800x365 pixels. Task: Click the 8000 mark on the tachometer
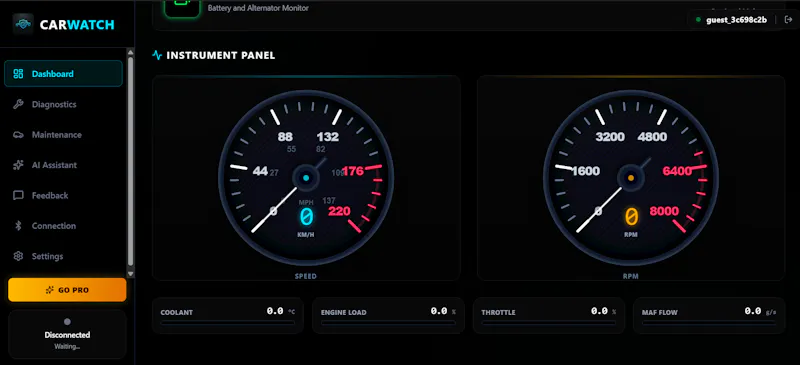664,211
